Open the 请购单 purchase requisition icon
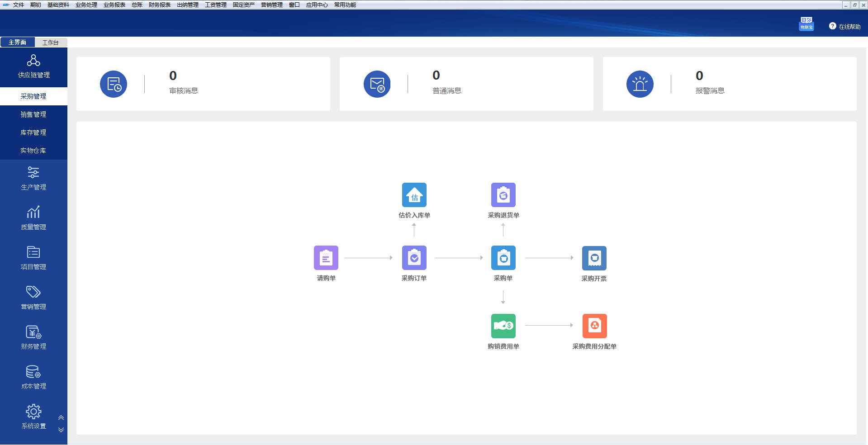The image size is (868, 445). 326,258
